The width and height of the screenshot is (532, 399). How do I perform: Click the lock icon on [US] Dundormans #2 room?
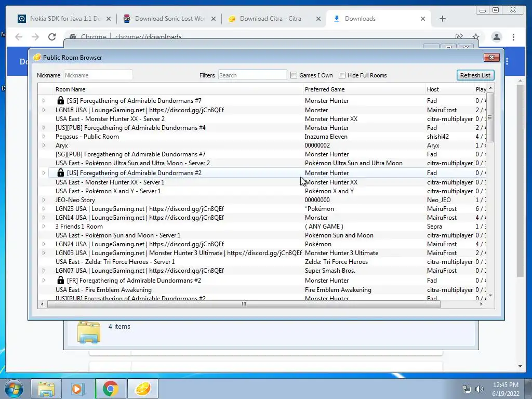(60, 172)
